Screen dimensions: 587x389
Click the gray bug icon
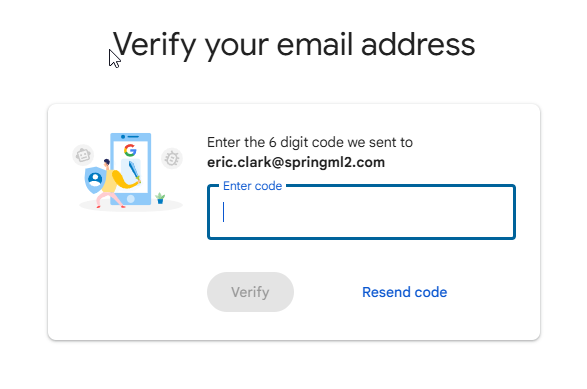click(x=172, y=158)
